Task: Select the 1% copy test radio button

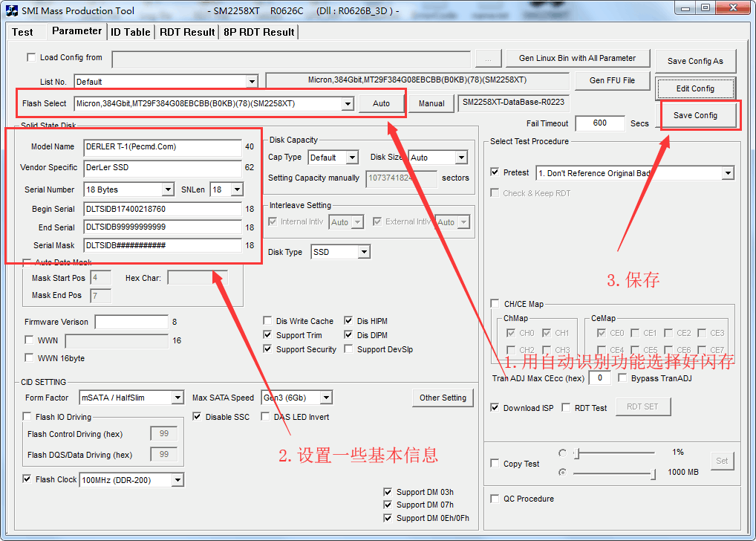Action: tap(562, 453)
